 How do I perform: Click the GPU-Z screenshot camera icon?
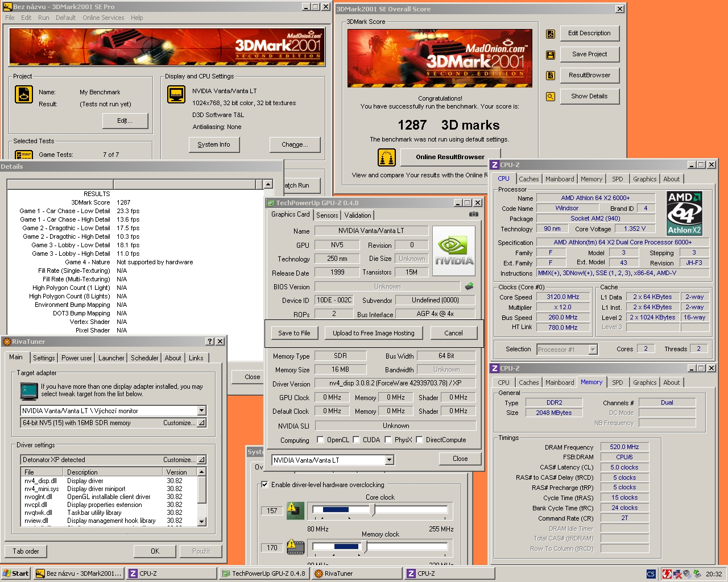(x=473, y=214)
